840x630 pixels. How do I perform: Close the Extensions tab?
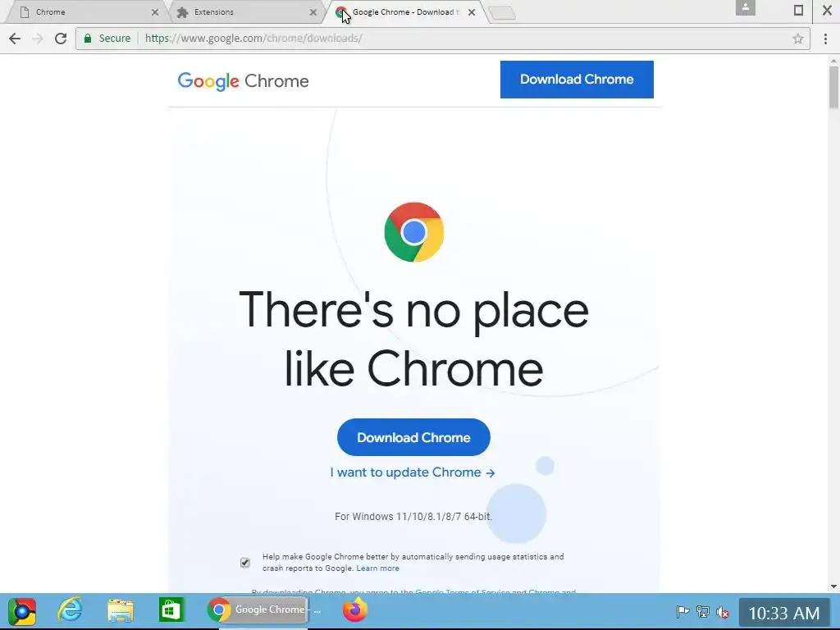click(313, 11)
